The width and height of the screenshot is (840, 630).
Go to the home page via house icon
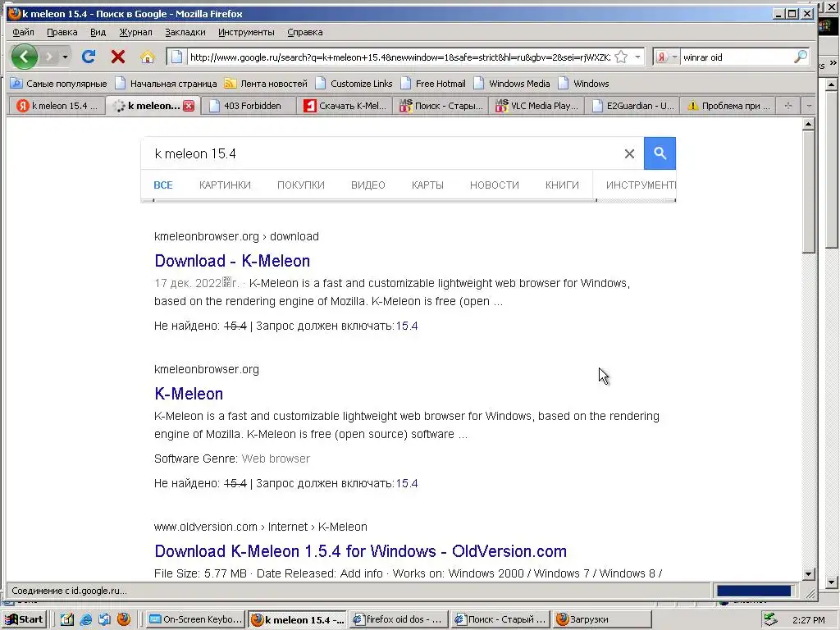tap(148, 57)
